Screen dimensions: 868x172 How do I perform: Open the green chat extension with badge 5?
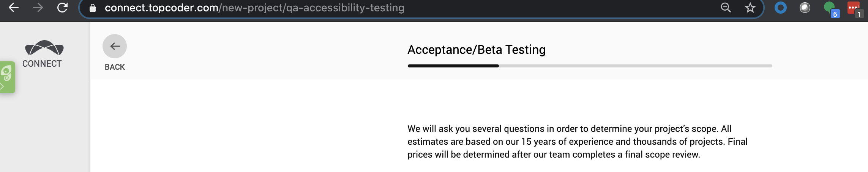coord(829,8)
